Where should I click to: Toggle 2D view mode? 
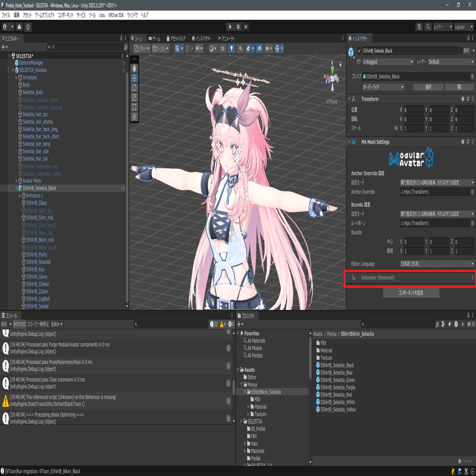[x=222, y=48]
